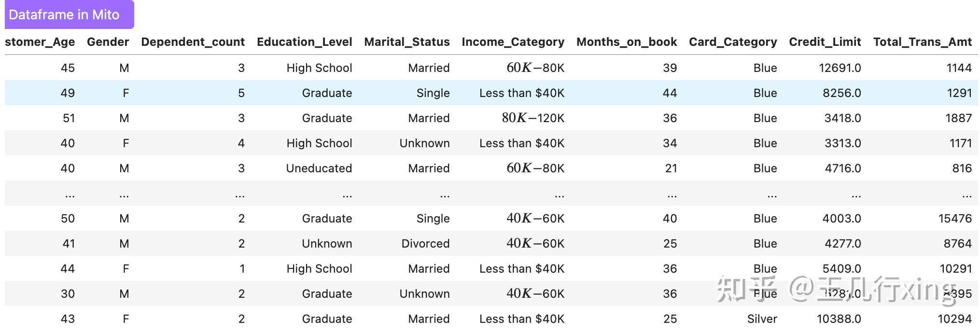Screen dimensions: 980x333
Task: Click the Months_on_book column header
Action: coord(626,42)
